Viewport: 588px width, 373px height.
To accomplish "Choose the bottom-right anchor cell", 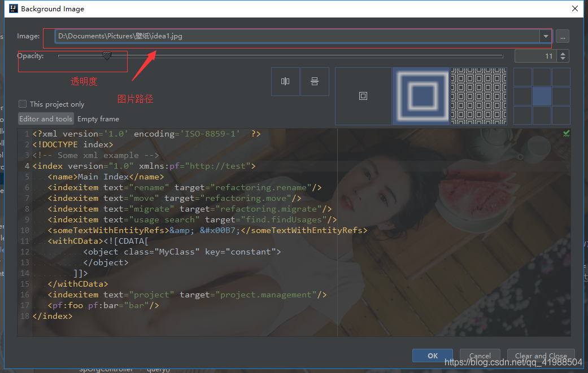I will (561, 115).
